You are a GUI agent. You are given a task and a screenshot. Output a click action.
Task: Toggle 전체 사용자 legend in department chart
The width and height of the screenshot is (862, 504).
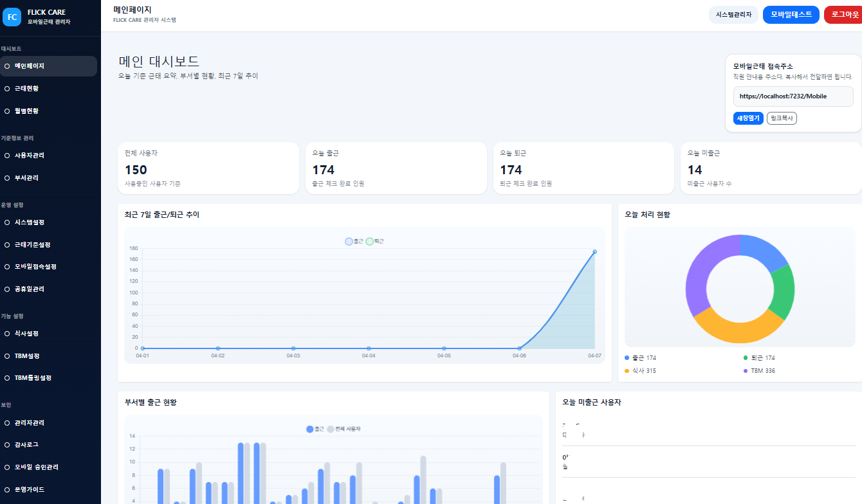pyautogui.click(x=344, y=429)
